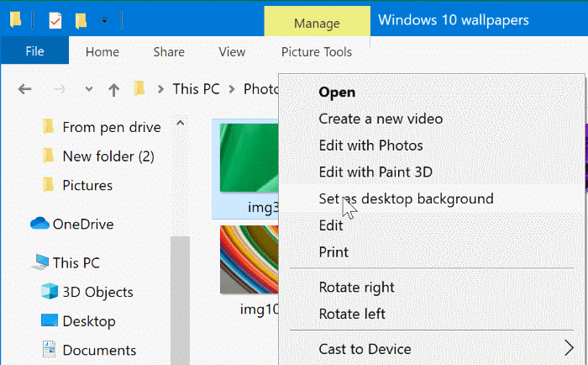Choose Print from the context menu
The height and width of the screenshot is (365, 588).
click(333, 252)
